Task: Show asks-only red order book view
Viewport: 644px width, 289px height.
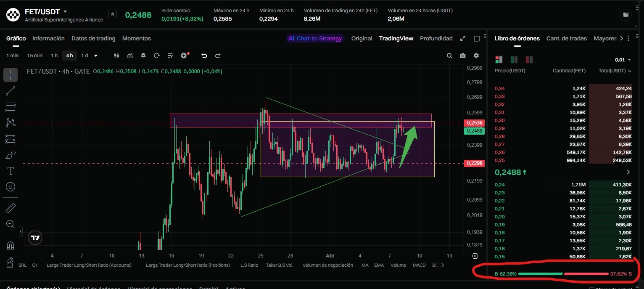Action: click(529, 60)
